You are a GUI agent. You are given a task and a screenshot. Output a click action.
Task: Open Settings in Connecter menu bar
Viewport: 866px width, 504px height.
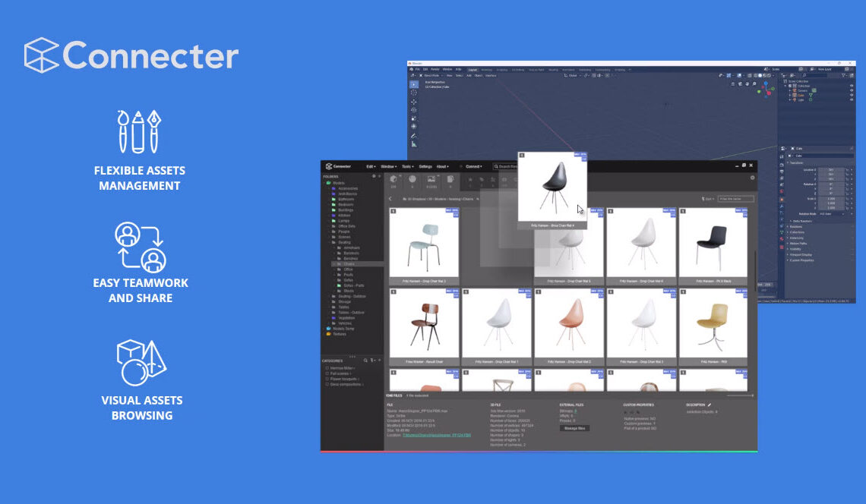coord(425,166)
